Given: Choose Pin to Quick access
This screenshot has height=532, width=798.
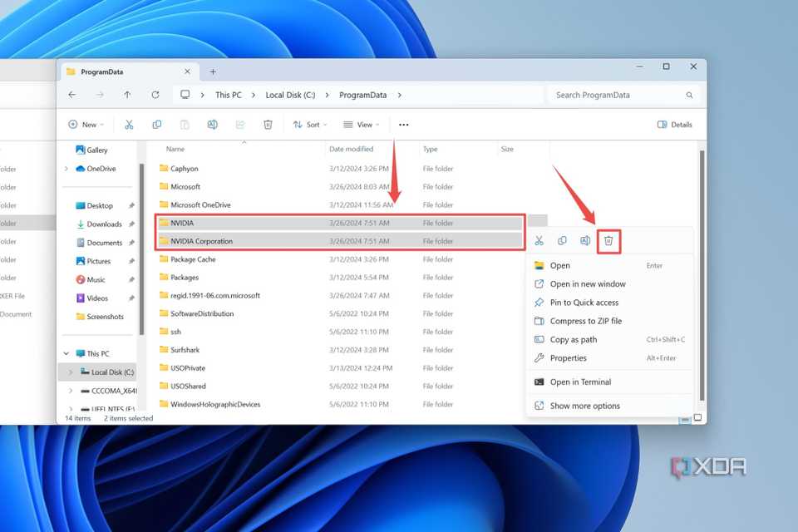Looking at the screenshot, I should [x=609, y=303].
